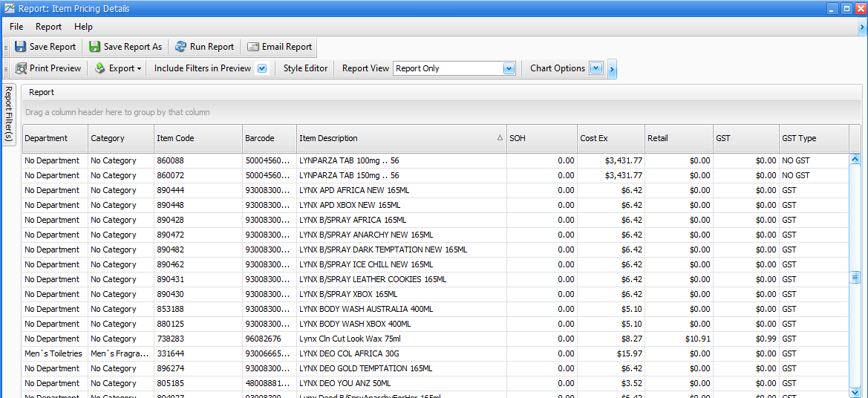Click the Export icon
The width and height of the screenshot is (868, 398).
(x=100, y=68)
